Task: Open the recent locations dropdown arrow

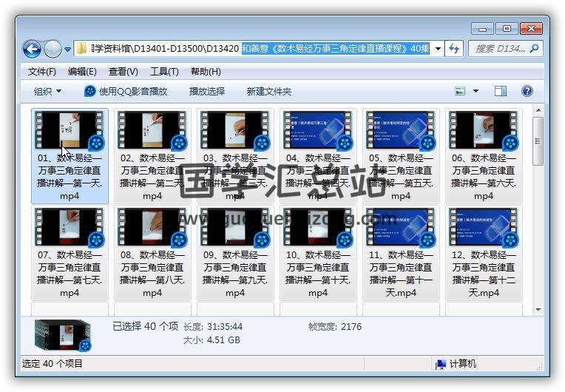Action: coord(67,50)
